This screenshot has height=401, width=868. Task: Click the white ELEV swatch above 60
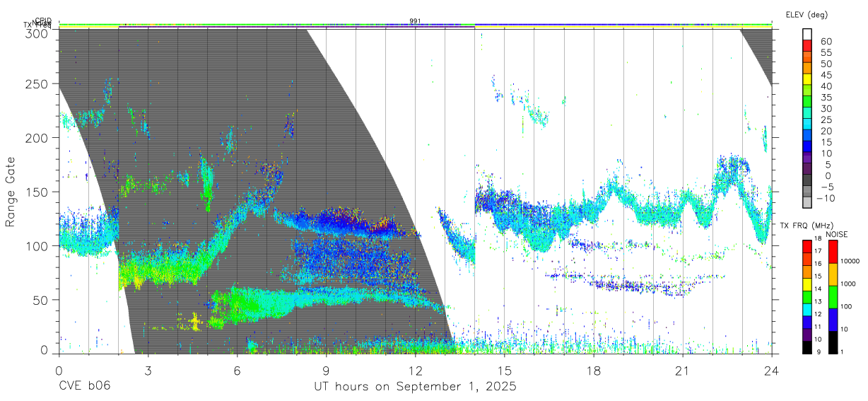(x=808, y=35)
